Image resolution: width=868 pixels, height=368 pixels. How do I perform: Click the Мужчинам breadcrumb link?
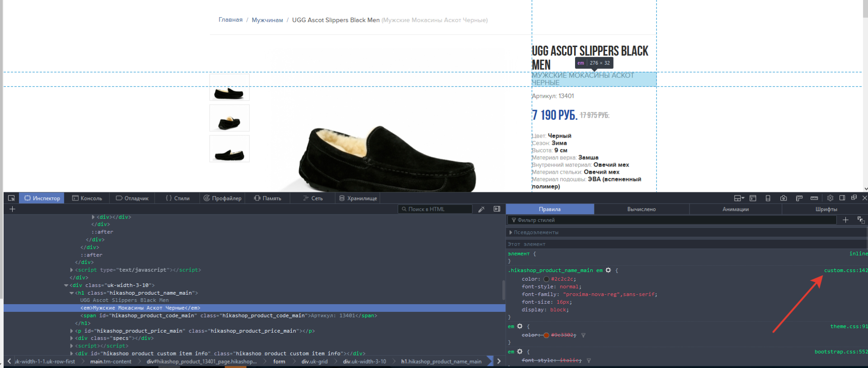(x=267, y=20)
